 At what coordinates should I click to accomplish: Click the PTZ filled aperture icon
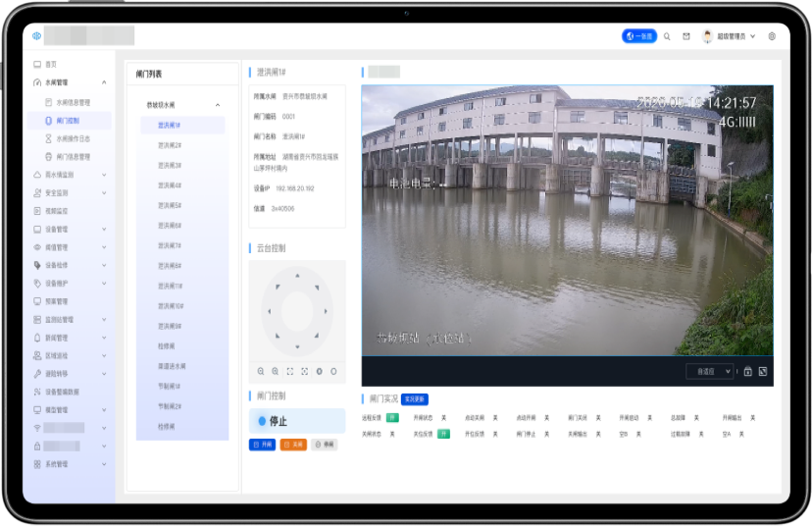[x=320, y=372]
